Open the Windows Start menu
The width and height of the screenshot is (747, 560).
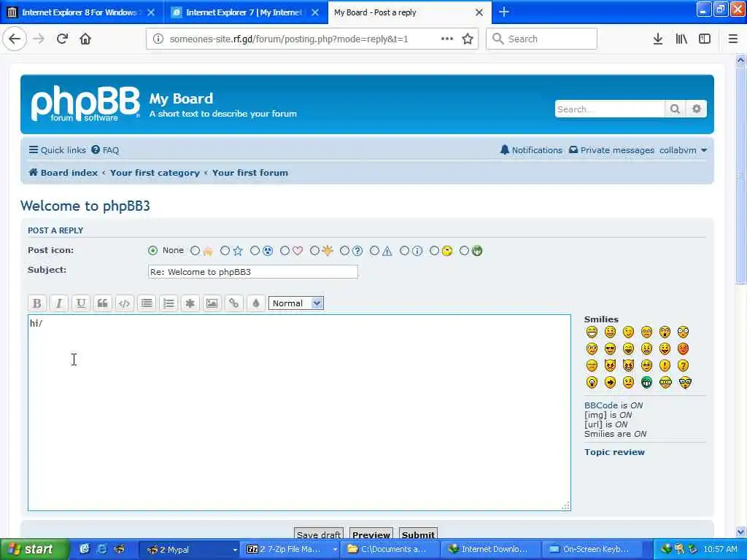click(34, 550)
